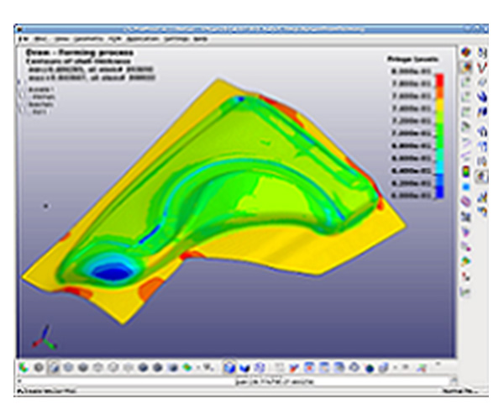This screenshot has width=504, height=420.
Task: Click the scroll arrow at the command line's right end
Action: 454,381
